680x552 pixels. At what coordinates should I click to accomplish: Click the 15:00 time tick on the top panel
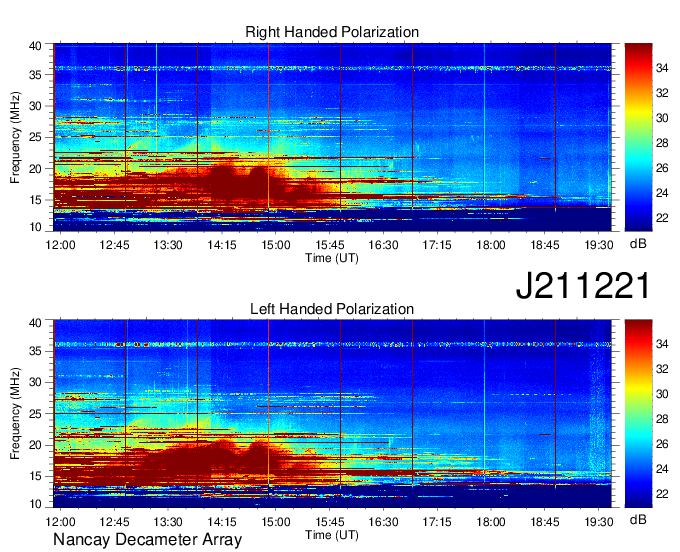tap(276, 245)
